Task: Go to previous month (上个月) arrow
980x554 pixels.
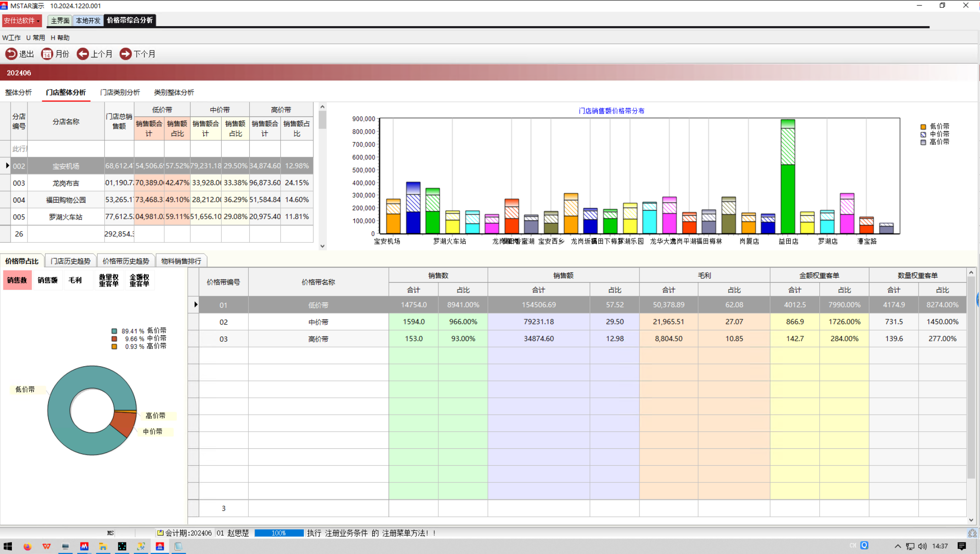Action: coord(83,54)
